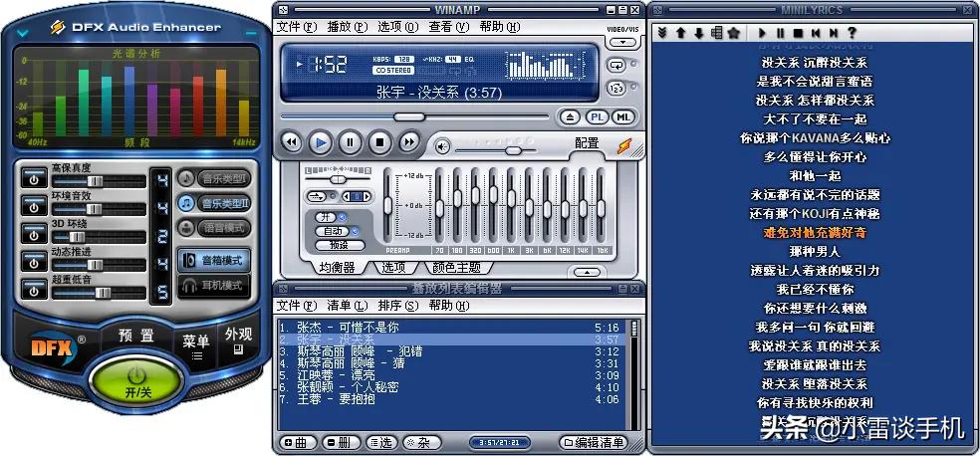The width and height of the screenshot is (980, 456).
Task: Select playlist track 王蓉 - 要抱抱
Action: pyautogui.click(x=449, y=399)
